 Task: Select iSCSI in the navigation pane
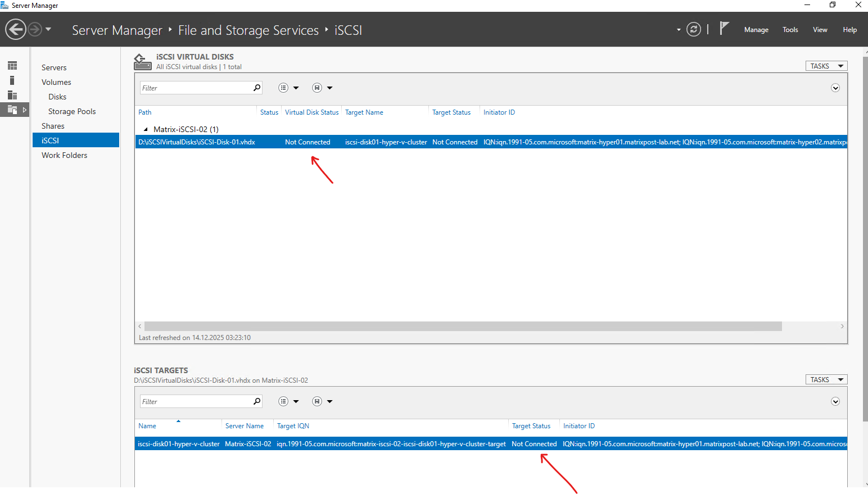76,141
